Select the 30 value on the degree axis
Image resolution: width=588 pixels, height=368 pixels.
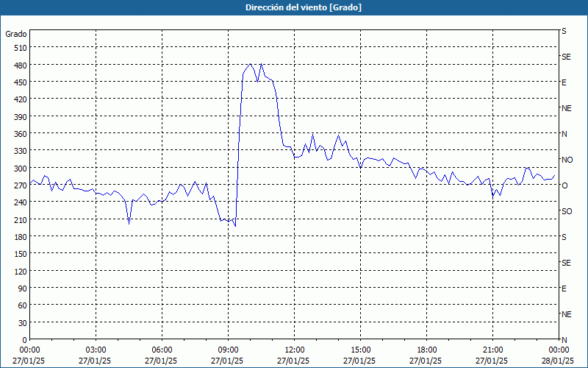click(x=23, y=323)
